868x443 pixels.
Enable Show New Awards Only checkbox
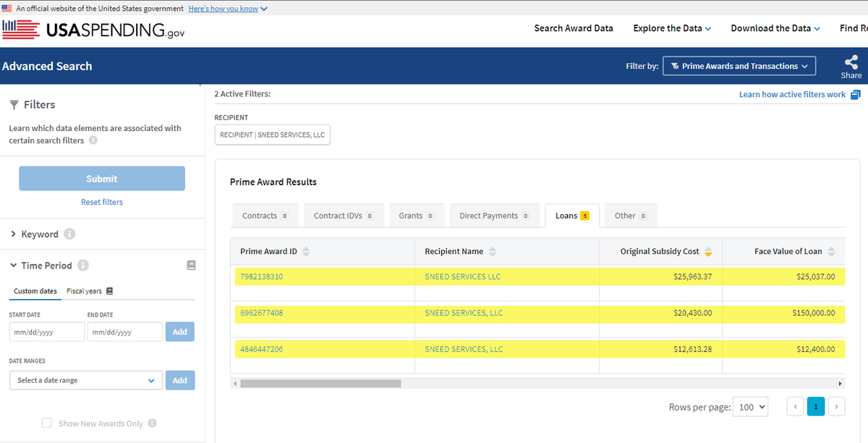coord(47,423)
